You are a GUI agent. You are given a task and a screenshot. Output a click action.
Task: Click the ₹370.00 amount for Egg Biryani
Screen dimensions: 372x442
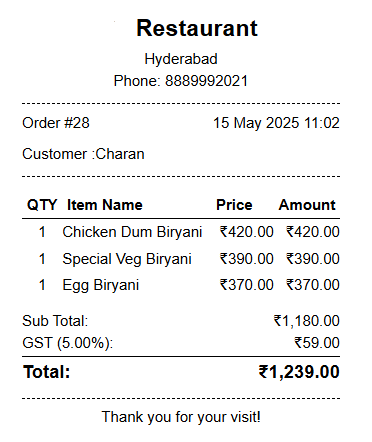click(313, 285)
